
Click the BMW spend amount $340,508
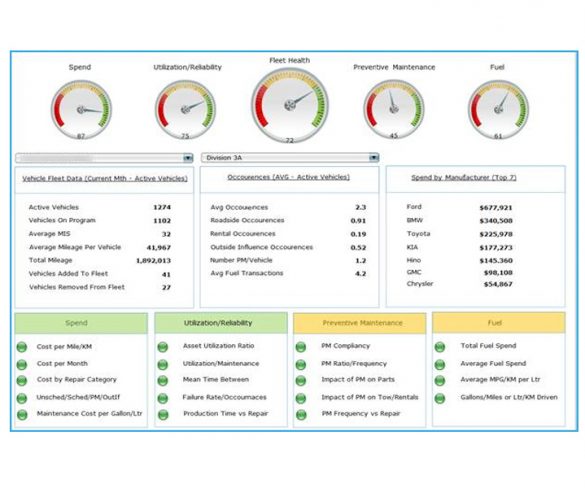pos(496,221)
